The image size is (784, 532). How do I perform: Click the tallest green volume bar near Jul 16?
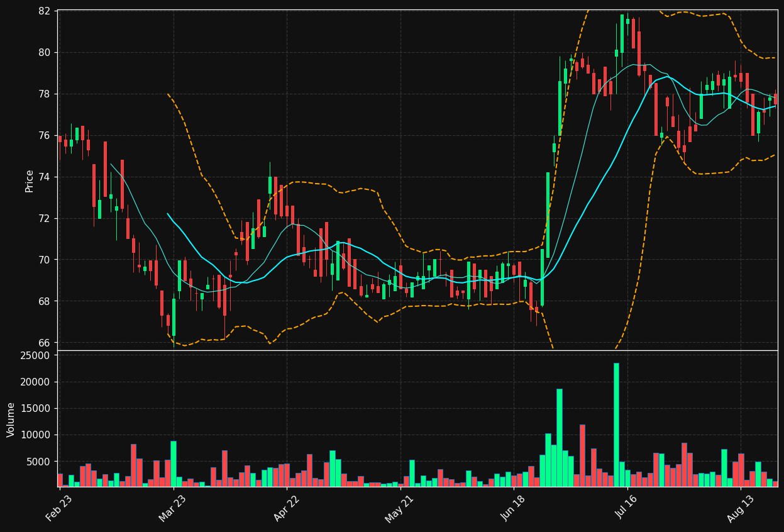click(616, 424)
